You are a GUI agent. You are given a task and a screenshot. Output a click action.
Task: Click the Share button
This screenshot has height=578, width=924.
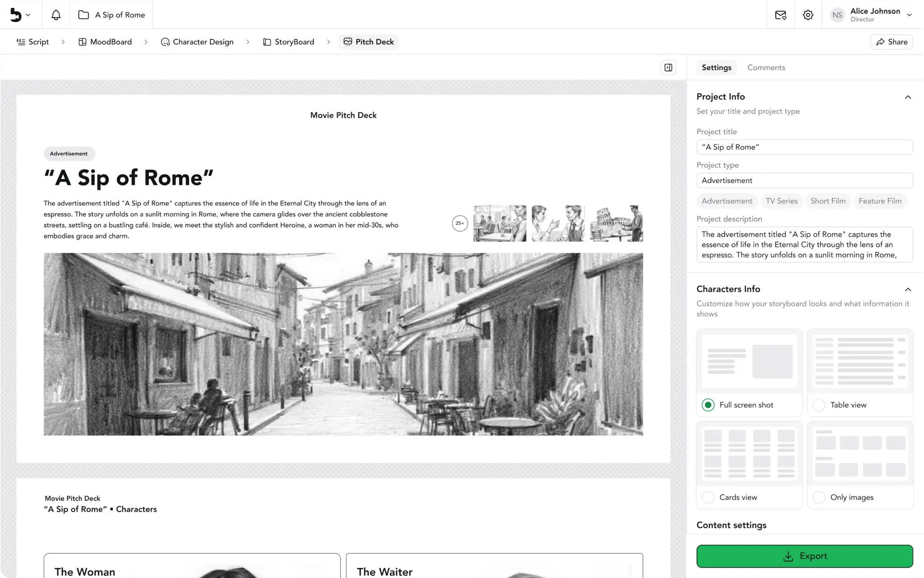pos(891,42)
